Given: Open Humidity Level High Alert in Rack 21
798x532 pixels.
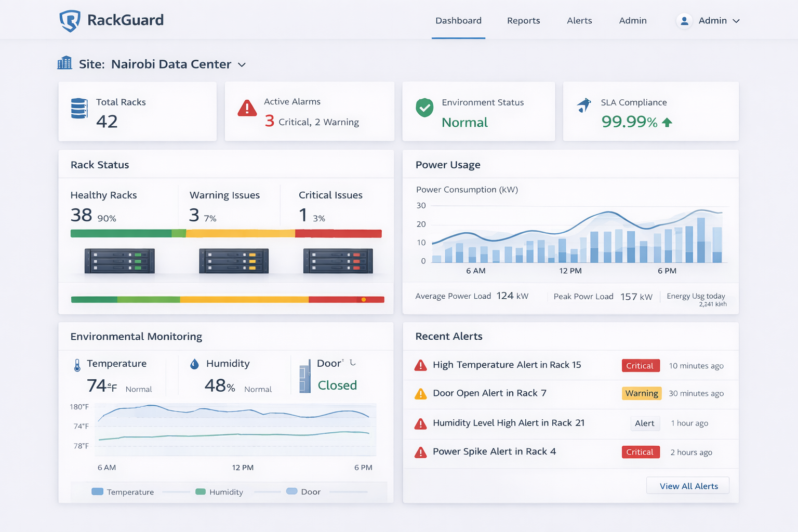Looking at the screenshot, I should pyautogui.click(x=509, y=423).
